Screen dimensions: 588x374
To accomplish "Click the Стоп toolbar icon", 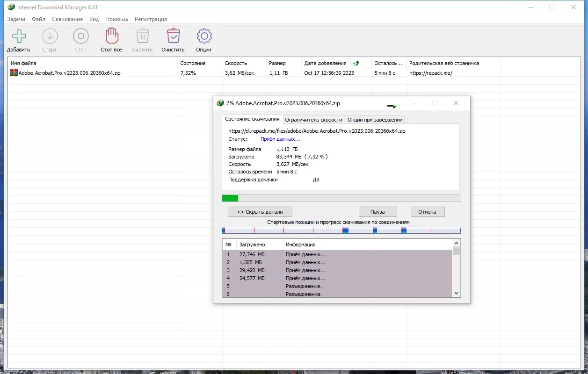I will click(80, 36).
